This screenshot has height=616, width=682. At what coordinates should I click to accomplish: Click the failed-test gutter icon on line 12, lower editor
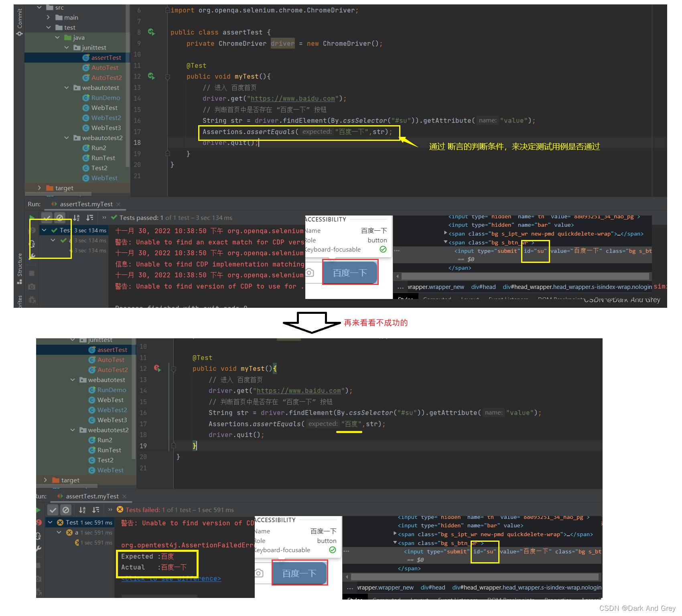click(x=157, y=368)
